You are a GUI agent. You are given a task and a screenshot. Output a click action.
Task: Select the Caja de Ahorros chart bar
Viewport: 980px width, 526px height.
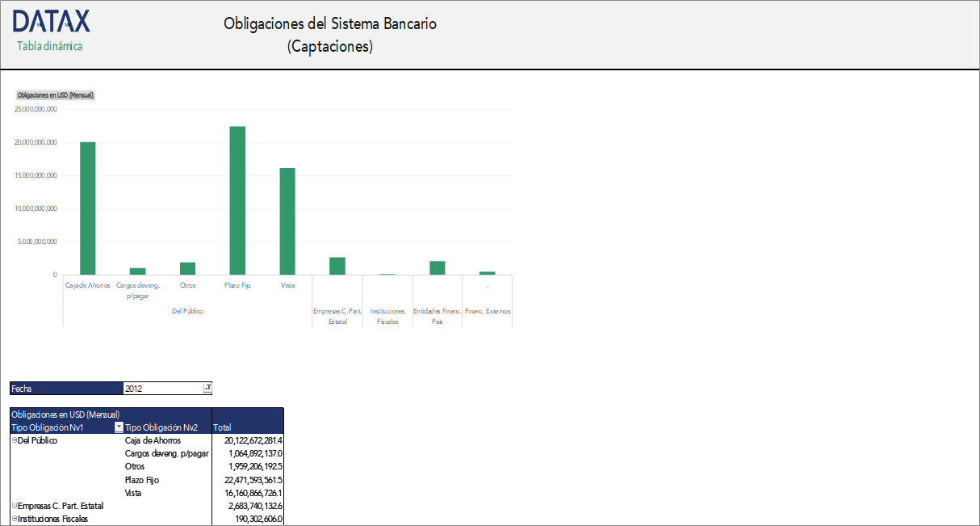pos(87,208)
